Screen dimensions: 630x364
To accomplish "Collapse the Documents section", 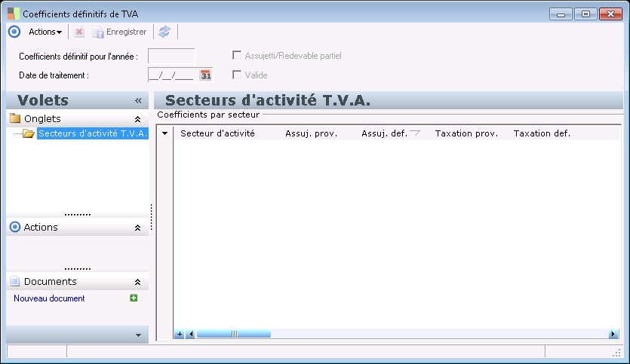I will (137, 282).
